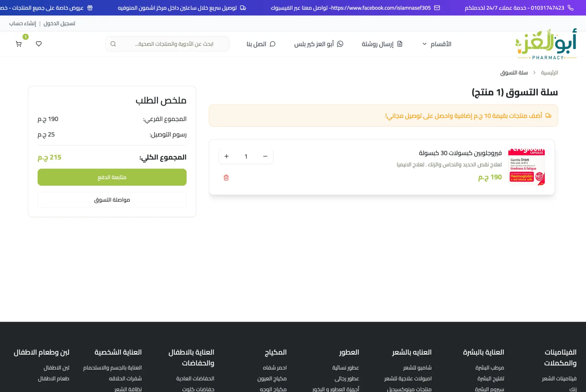Open the Feroglobin product thumbnail
Screen dimensions: 586x392
click(527, 167)
